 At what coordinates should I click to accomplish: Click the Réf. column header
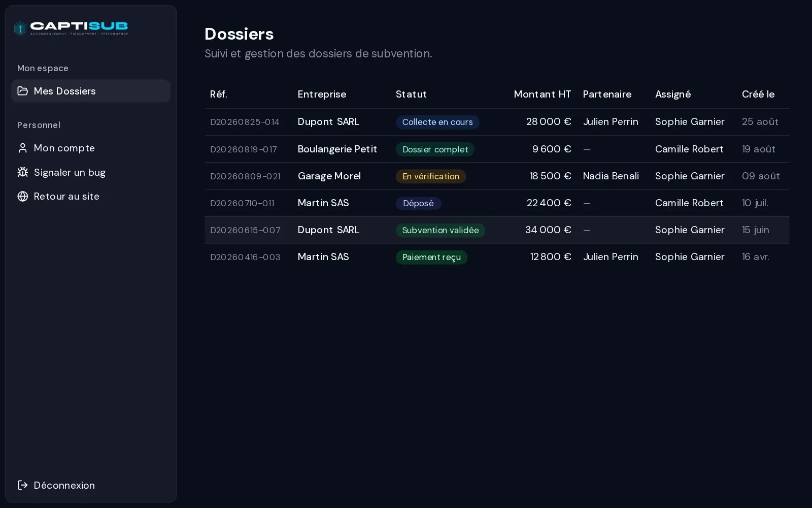(x=219, y=94)
